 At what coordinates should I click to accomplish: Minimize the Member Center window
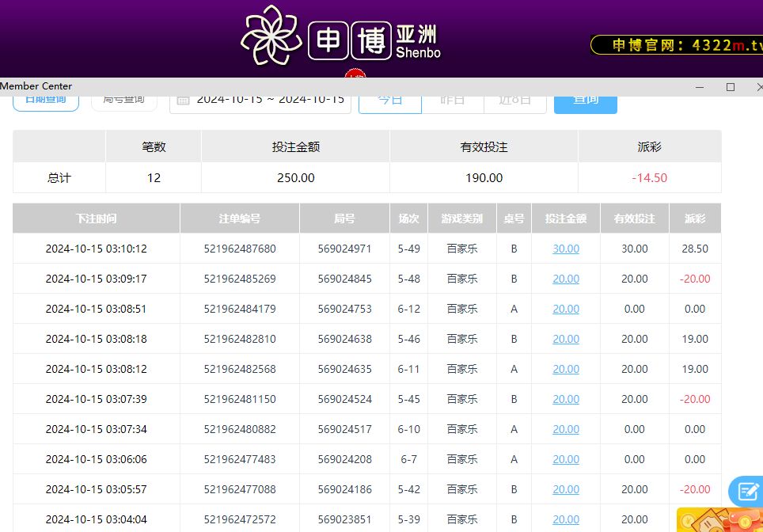click(700, 86)
